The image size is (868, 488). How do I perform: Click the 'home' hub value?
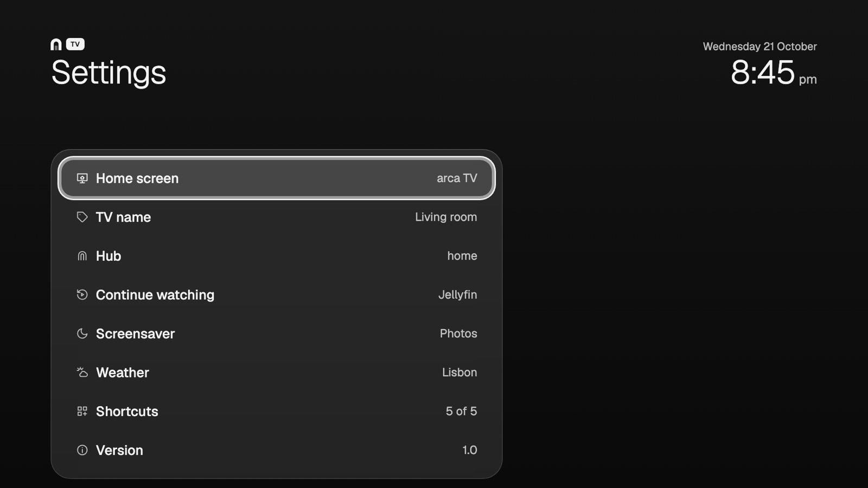pyautogui.click(x=462, y=256)
